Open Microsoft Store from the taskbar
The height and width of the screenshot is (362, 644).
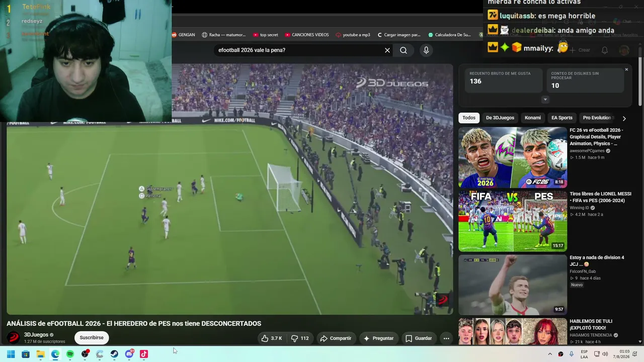tap(26, 354)
